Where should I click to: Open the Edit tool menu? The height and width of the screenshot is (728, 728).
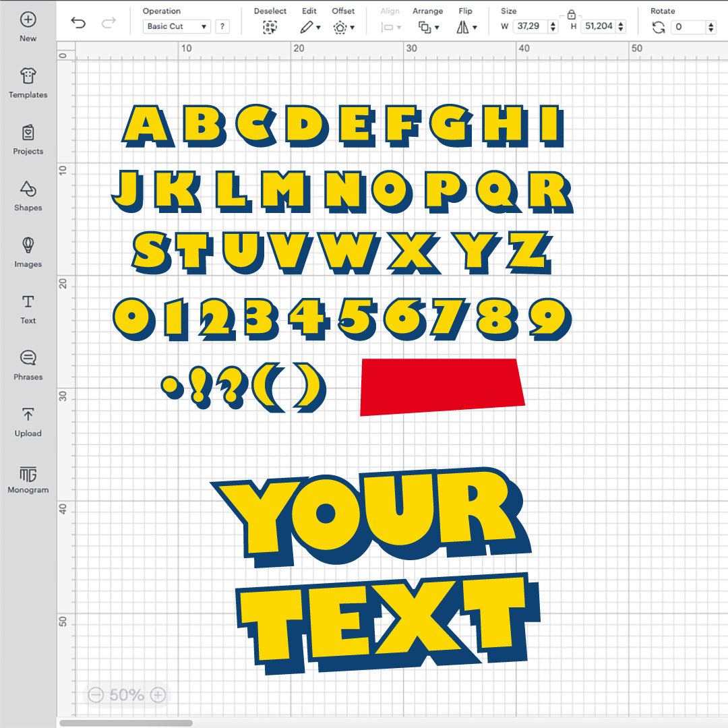click(311, 26)
